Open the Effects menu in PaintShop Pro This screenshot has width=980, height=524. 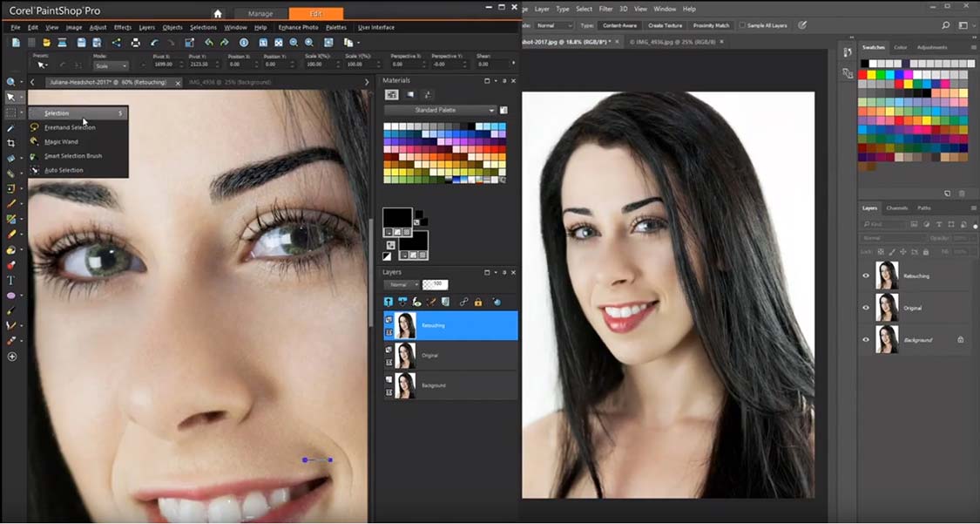[x=123, y=28]
